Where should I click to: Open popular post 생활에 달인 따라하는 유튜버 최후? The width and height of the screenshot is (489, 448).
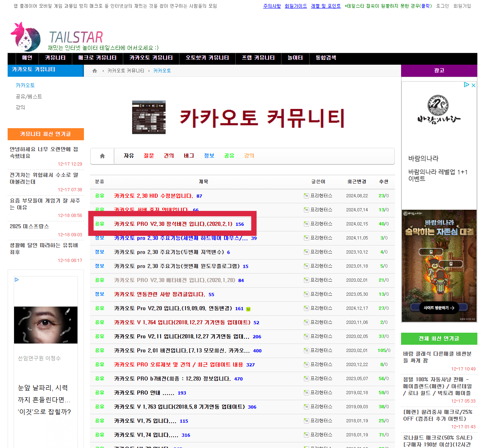click(x=44, y=249)
